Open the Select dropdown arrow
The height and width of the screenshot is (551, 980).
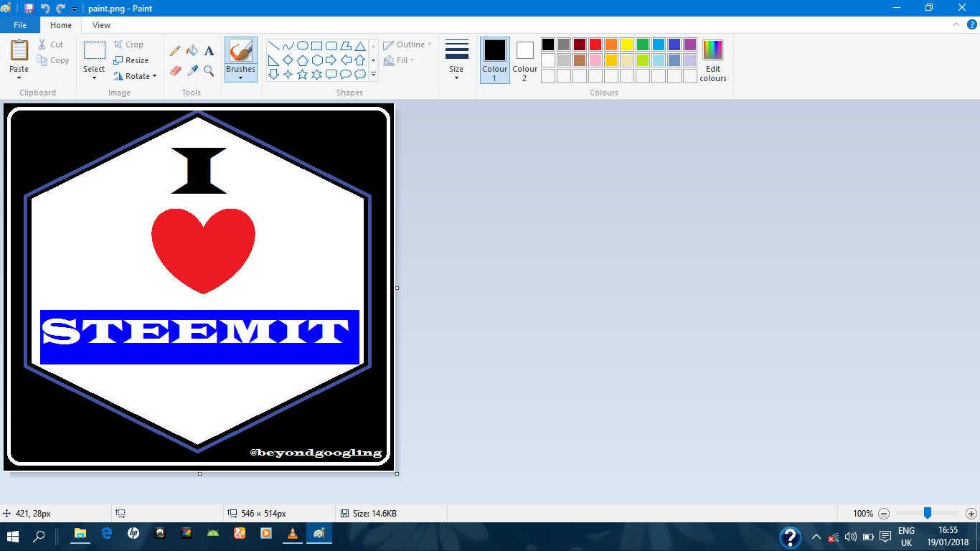(94, 77)
